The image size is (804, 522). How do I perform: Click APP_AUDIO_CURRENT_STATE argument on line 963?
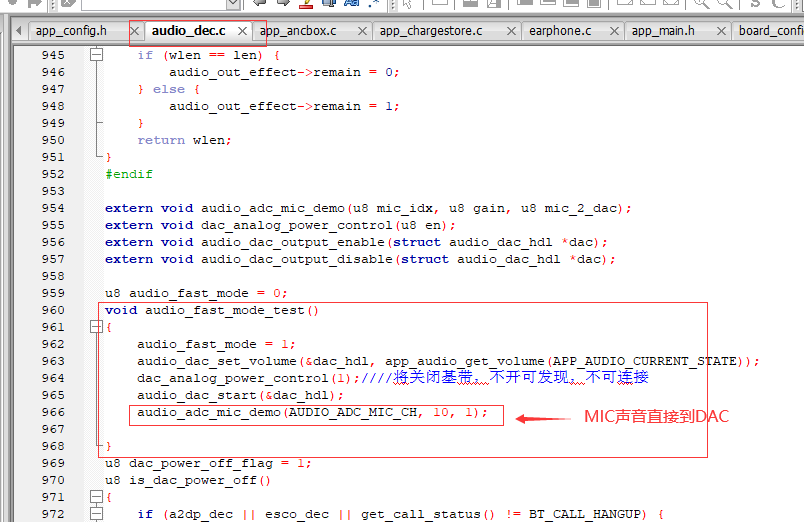pos(645,361)
